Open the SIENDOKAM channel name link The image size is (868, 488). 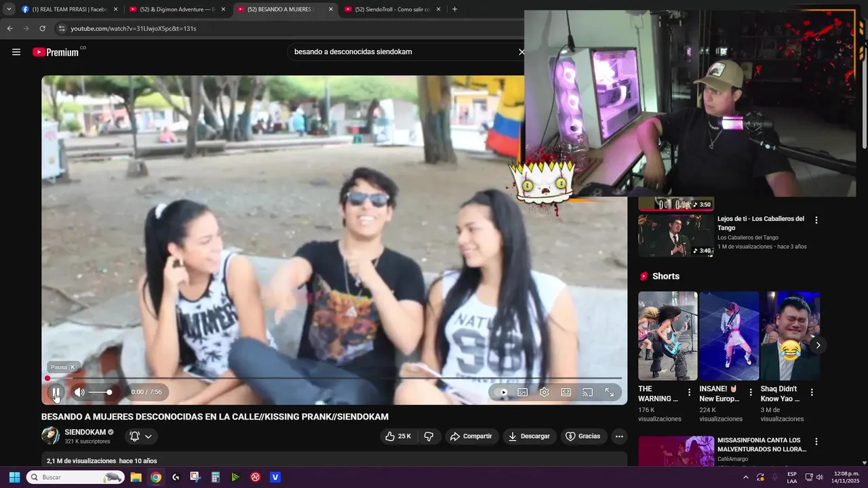pos(85,432)
